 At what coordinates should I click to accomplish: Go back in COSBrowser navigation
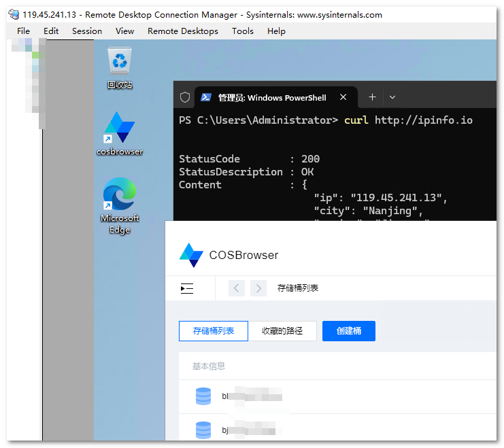pyautogui.click(x=237, y=288)
